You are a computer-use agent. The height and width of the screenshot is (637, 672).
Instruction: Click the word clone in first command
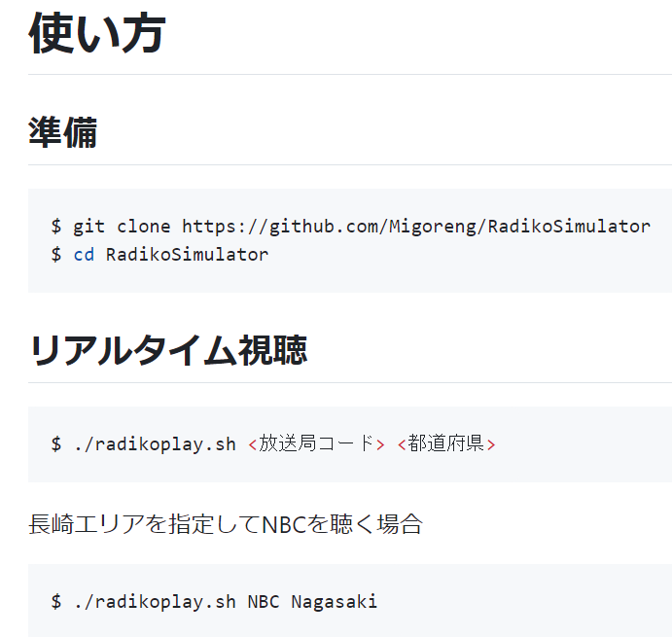[x=144, y=227]
